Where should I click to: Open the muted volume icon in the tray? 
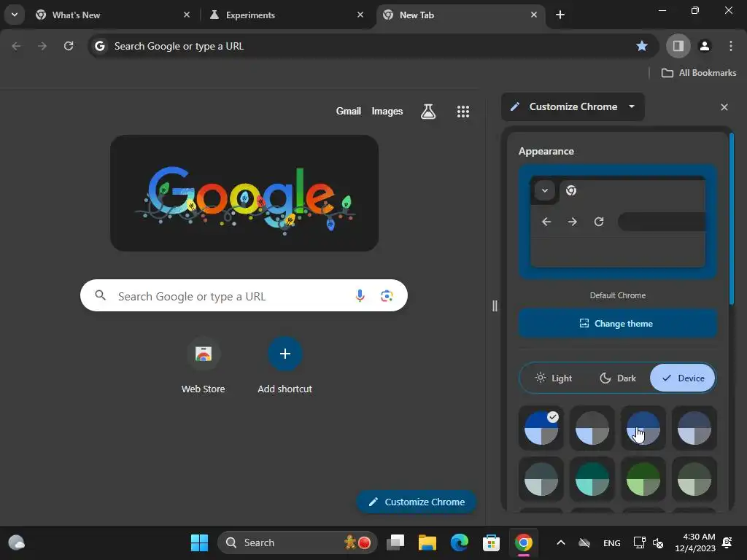[x=658, y=542]
